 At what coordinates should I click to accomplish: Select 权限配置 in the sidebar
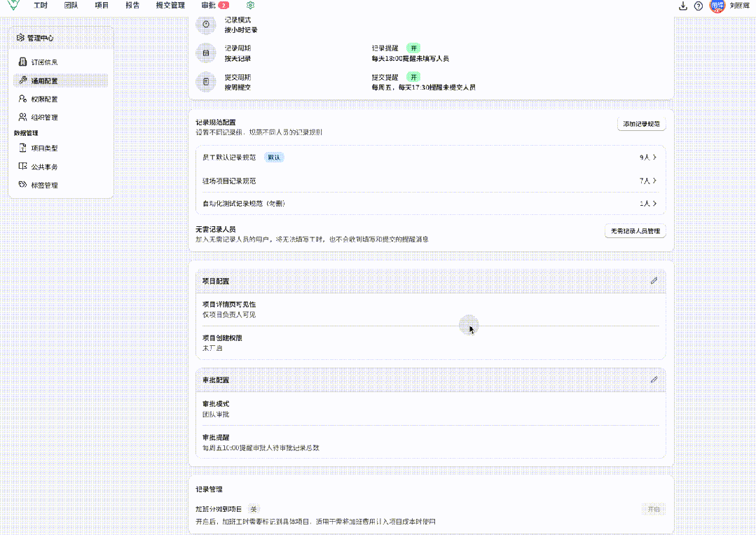(x=61, y=99)
